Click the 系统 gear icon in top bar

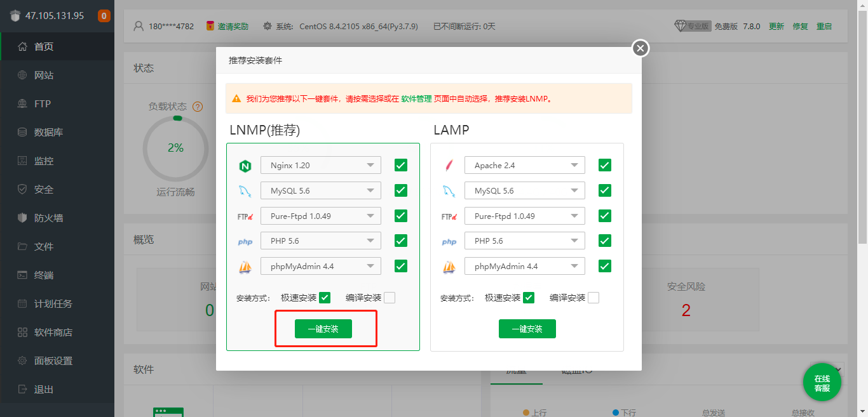tap(268, 26)
